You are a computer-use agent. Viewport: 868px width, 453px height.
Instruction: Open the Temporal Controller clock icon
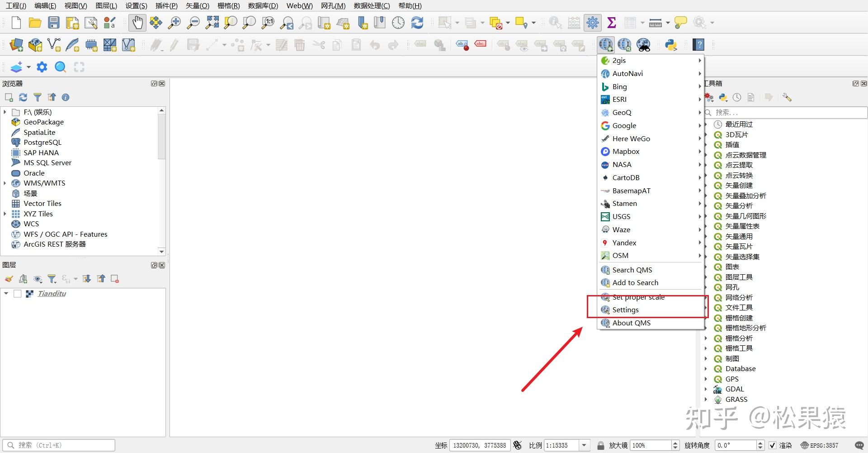tap(398, 23)
